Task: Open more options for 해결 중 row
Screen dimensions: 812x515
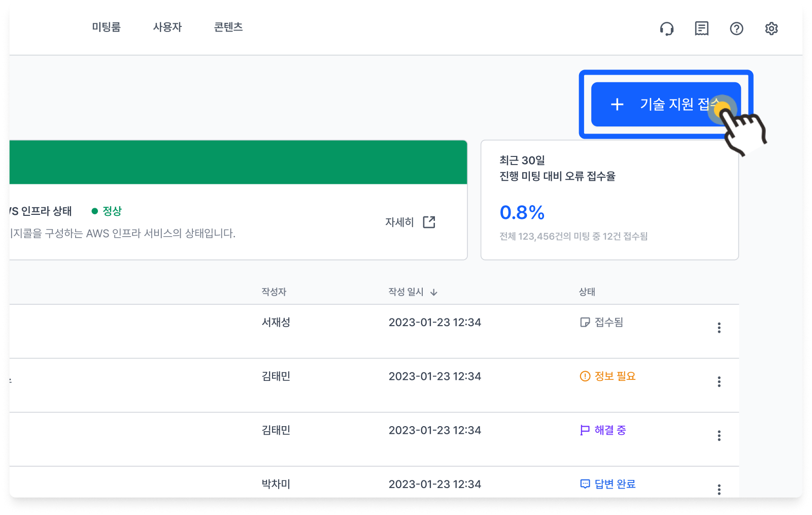Action: click(x=719, y=435)
